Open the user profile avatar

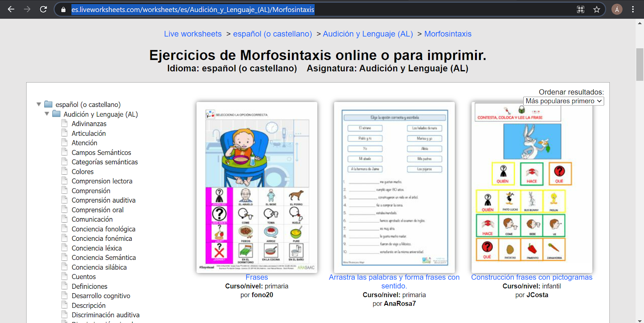pyautogui.click(x=617, y=9)
